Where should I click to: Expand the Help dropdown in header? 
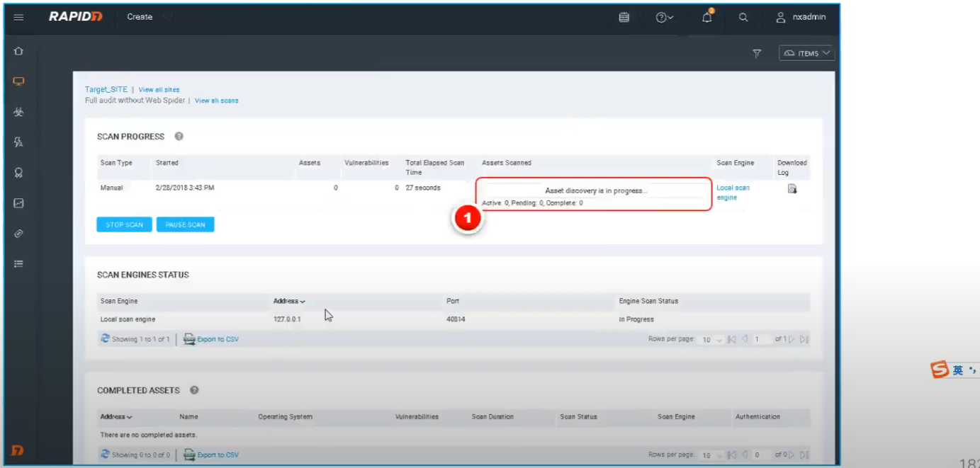pyautogui.click(x=665, y=17)
